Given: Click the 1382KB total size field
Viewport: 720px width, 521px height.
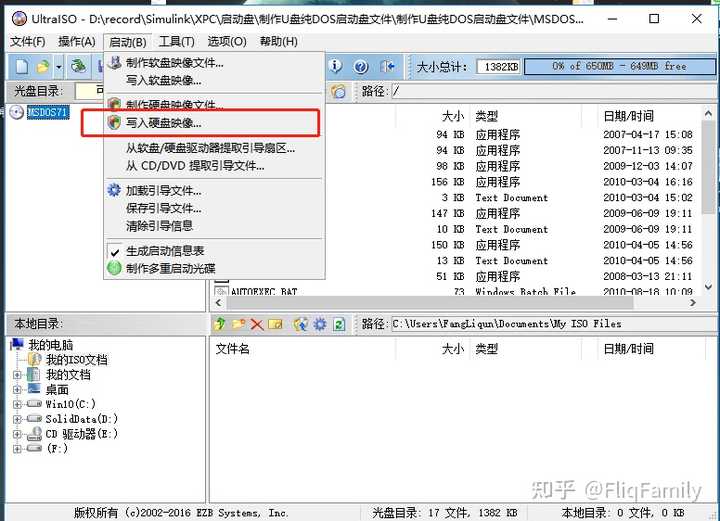Looking at the screenshot, I should point(499,67).
